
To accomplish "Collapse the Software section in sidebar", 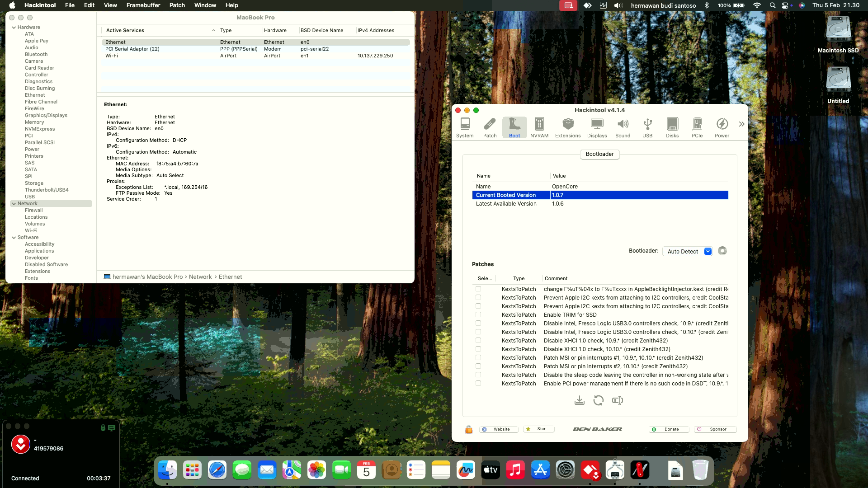I will tap(14, 238).
